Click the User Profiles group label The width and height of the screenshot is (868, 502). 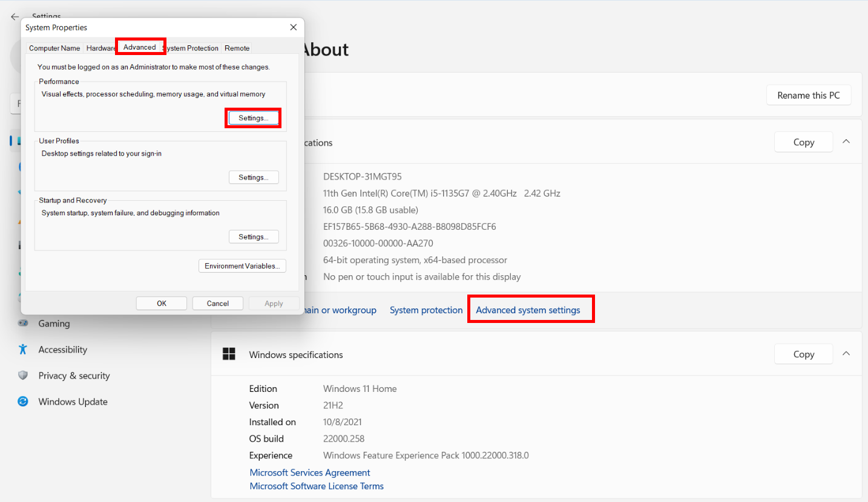pyautogui.click(x=59, y=141)
